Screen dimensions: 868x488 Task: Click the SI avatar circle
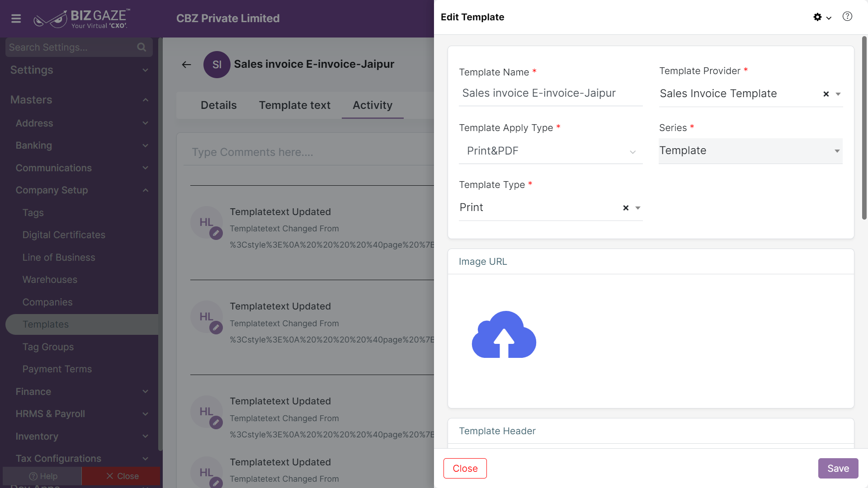coord(217,65)
